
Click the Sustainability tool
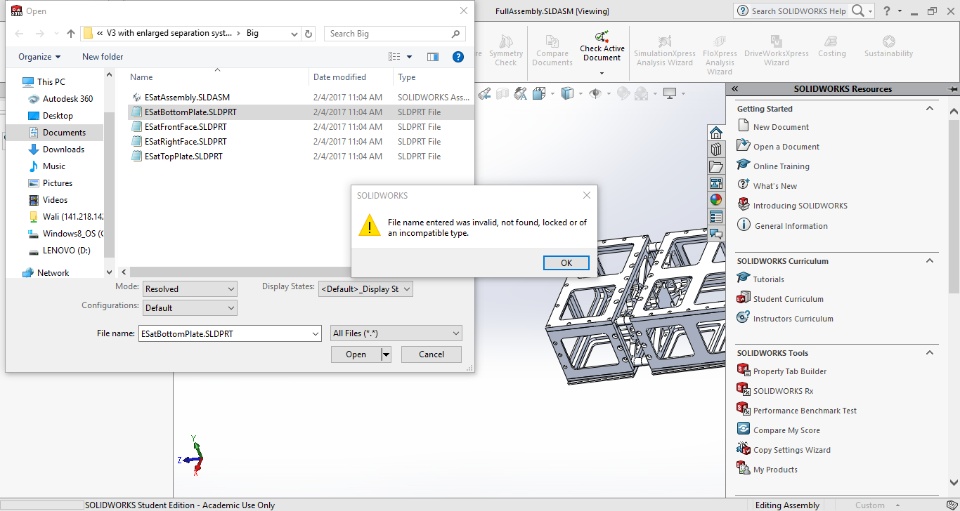[888, 46]
